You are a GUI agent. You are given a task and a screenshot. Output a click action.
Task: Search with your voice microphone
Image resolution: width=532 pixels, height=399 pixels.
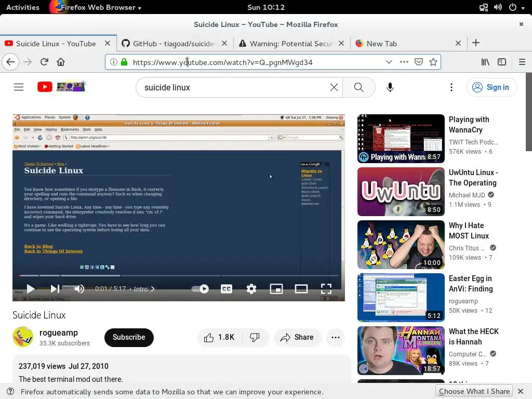click(390, 87)
